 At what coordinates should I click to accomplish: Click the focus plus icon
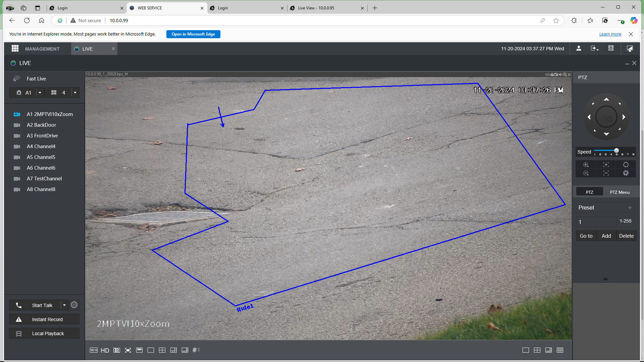click(606, 165)
